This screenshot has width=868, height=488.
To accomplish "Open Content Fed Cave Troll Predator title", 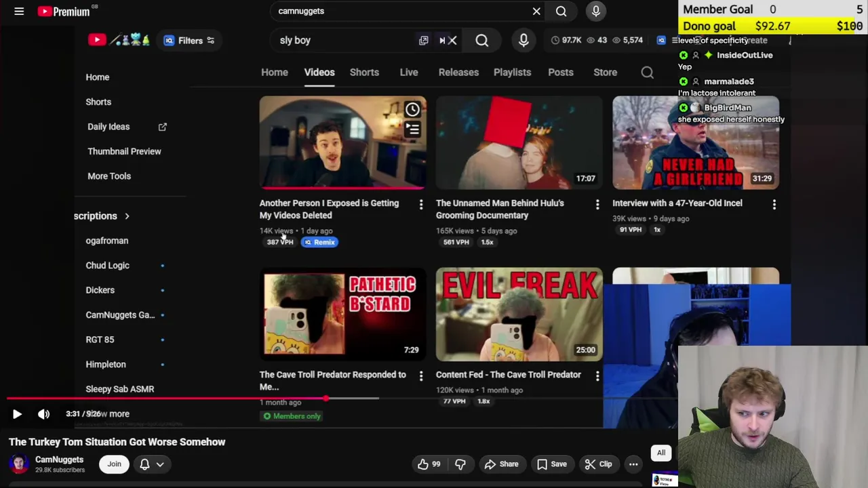I will click(x=509, y=374).
